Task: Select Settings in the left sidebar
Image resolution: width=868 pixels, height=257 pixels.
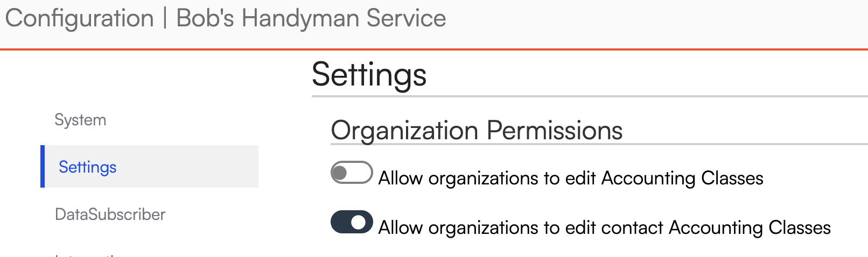Action: [x=87, y=167]
